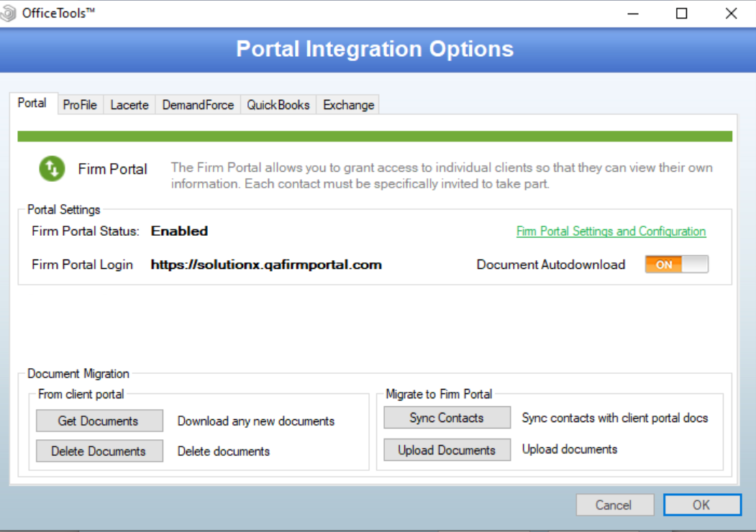The image size is (756, 532).
Task: Click the Get Documents button
Action: [99, 421]
